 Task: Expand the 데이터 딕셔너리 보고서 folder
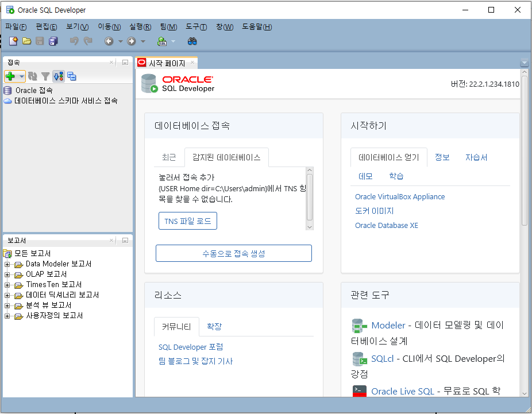pyautogui.click(x=7, y=295)
